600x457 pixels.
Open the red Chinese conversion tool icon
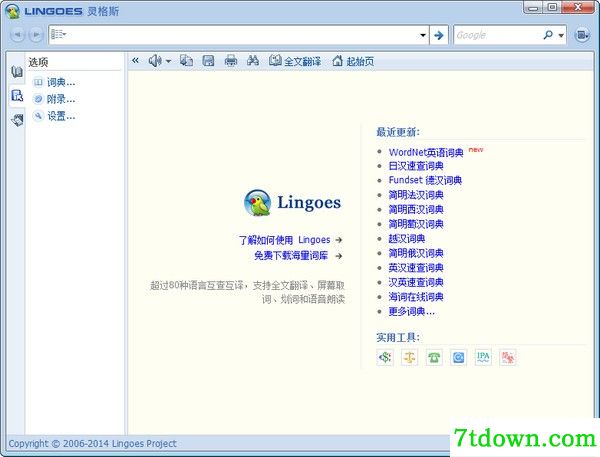pos(508,357)
